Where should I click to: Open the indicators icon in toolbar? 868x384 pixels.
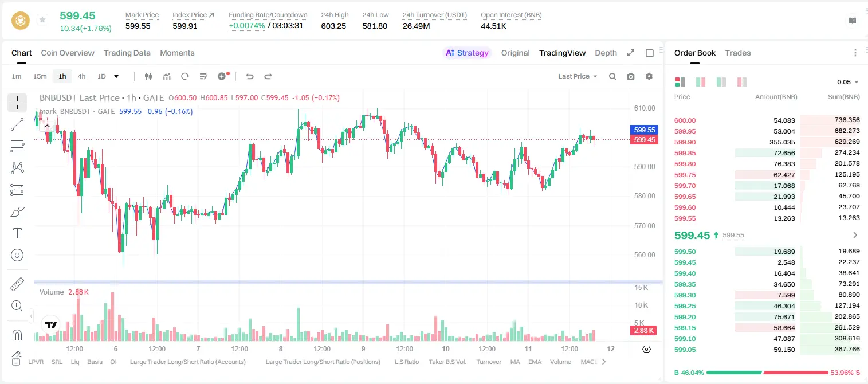[167, 76]
